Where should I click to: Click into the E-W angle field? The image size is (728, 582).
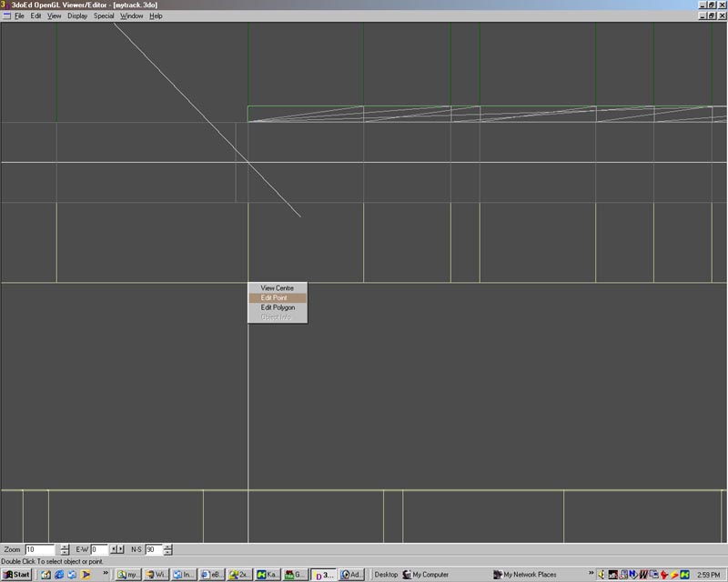tap(99, 549)
